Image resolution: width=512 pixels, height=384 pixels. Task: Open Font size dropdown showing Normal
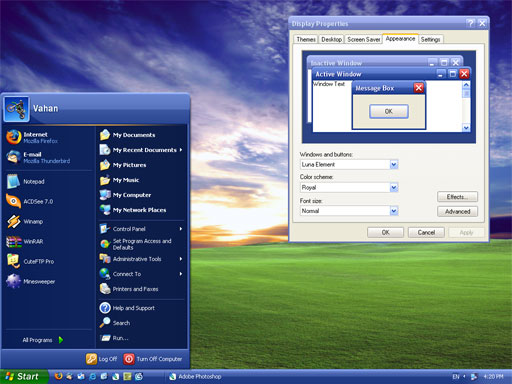click(394, 211)
